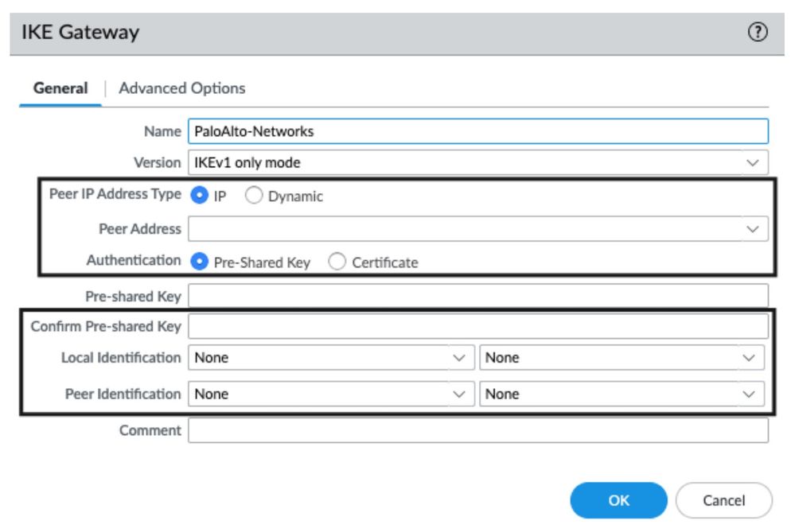The width and height of the screenshot is (795, 532).
Task: Click the OK button
Action: pos(618,500)
